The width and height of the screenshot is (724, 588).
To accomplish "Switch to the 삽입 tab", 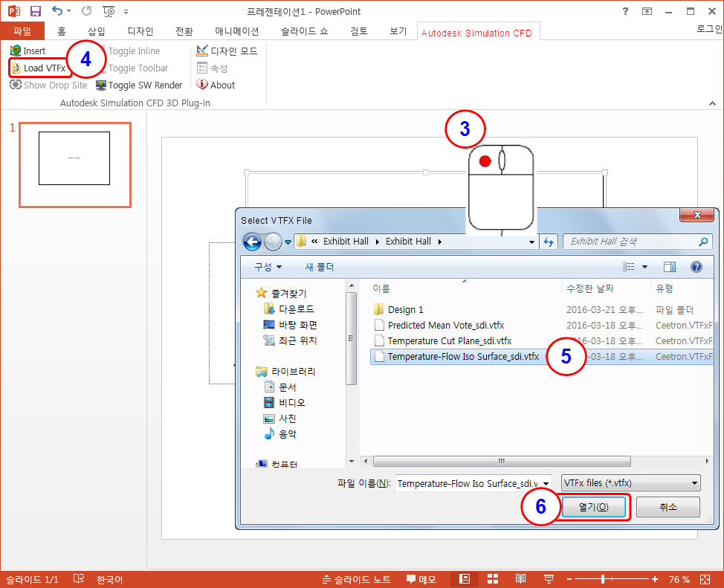I will click(97, 31).
